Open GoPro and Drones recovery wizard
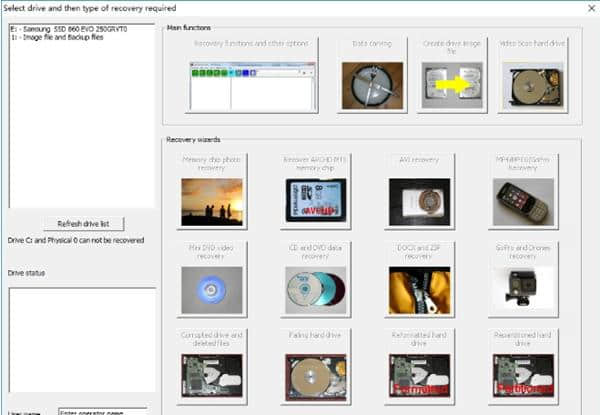This screenshot has height=415, width=600. point(523,280)
